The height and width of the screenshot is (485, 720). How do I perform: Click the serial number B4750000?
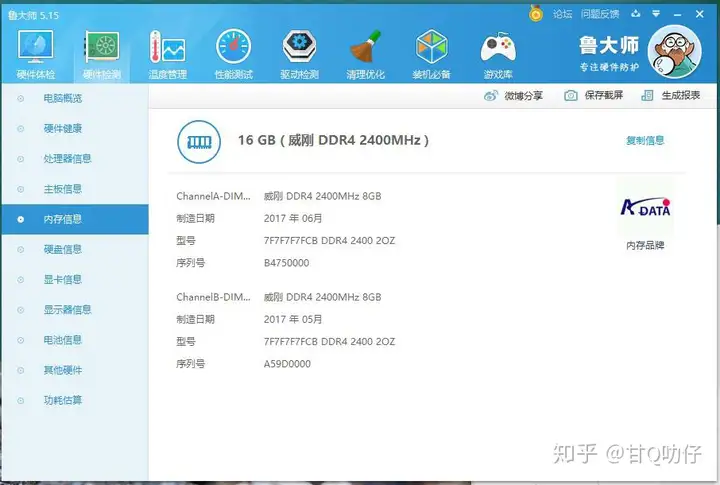pos(286,263)
